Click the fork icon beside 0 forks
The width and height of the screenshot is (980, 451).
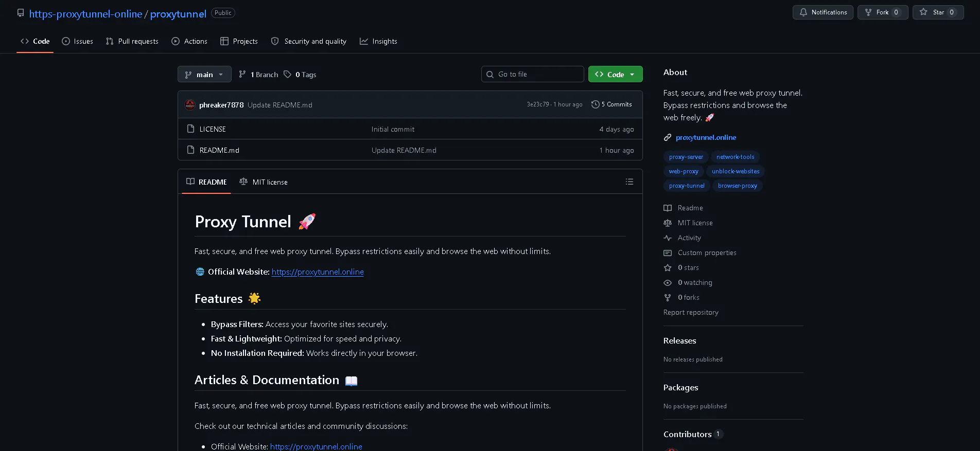click(x=668, y=297)
